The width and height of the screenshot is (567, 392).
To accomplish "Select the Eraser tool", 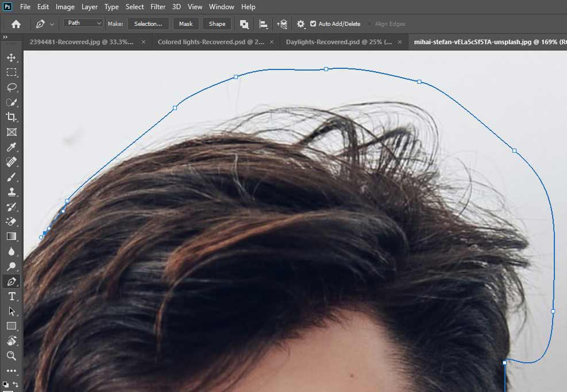I will point(11,222).
